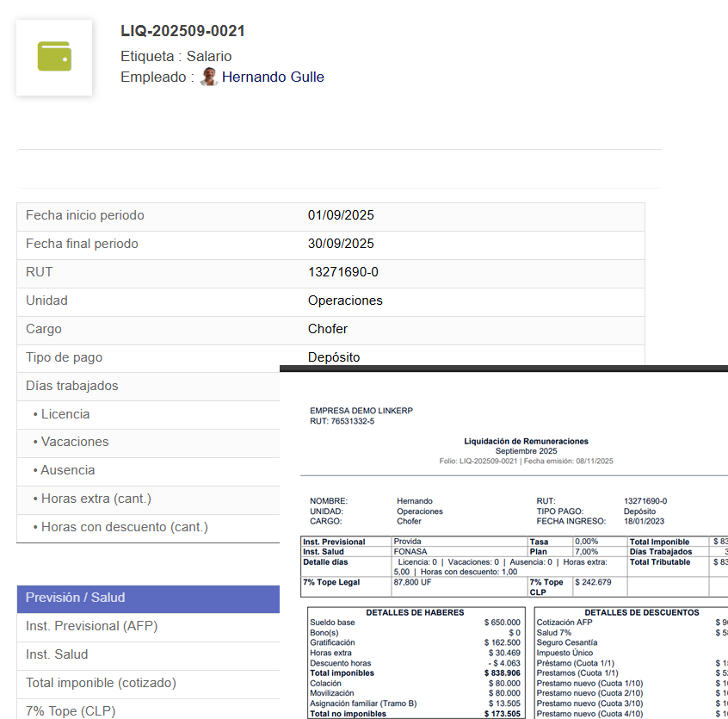Select the Chofer cargo value
Viewport: 728px width, 719px height.
(x=328, y=329)
